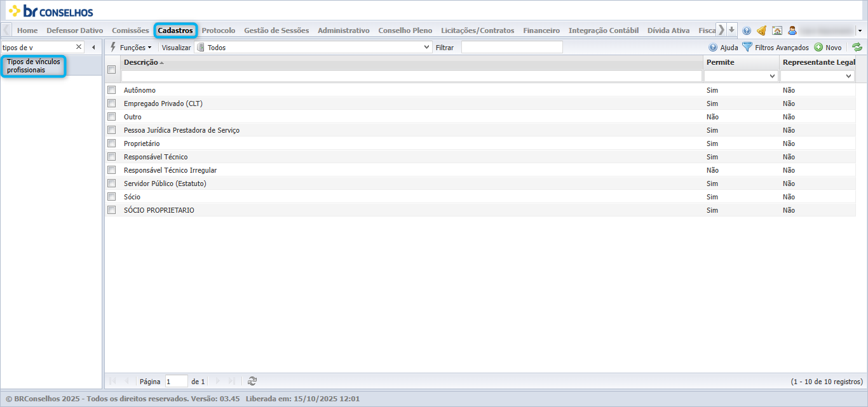Open the Financeiro menu
Viewport: 868px width, 407px height.
point(541,30)
